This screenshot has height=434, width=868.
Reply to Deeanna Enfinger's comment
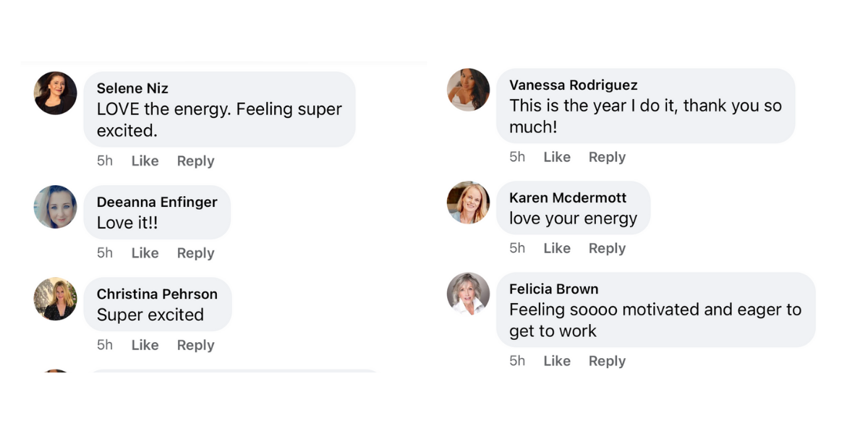tap(195, 253)
